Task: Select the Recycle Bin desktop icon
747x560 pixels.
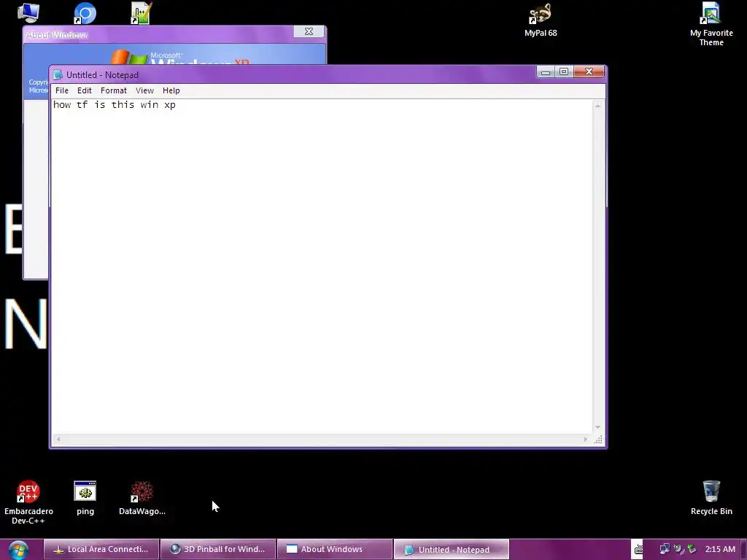Action: [711, 498]
